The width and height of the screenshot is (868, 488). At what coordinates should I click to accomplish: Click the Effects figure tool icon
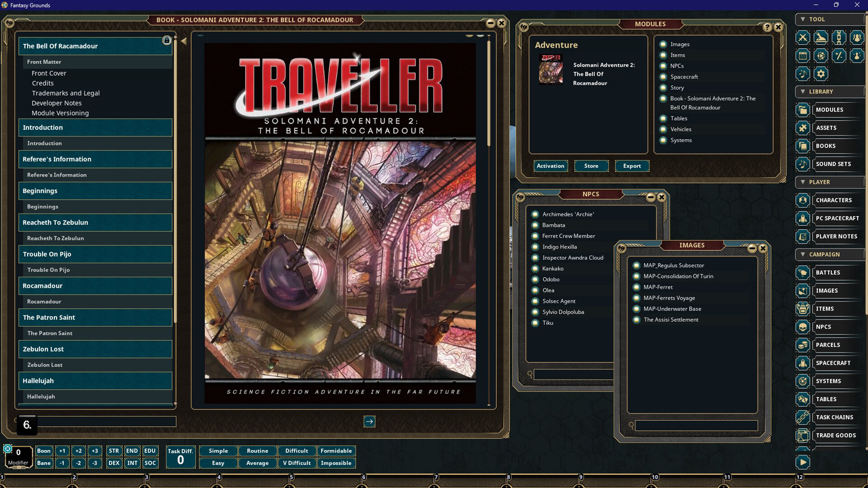(857, 56)
